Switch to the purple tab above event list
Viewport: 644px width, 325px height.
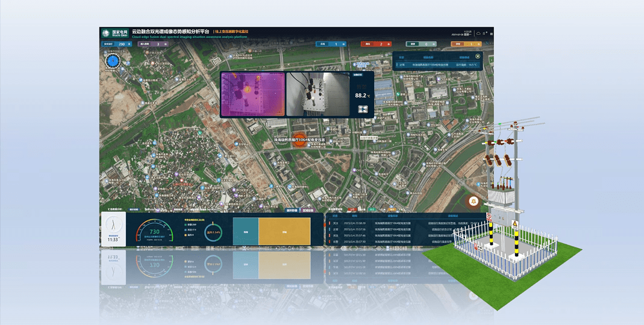308,211
